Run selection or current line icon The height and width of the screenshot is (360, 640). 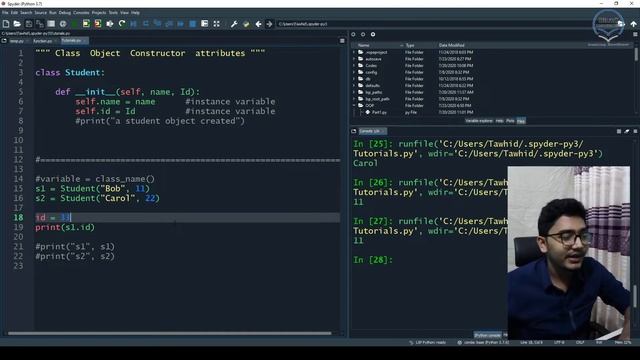110,24
